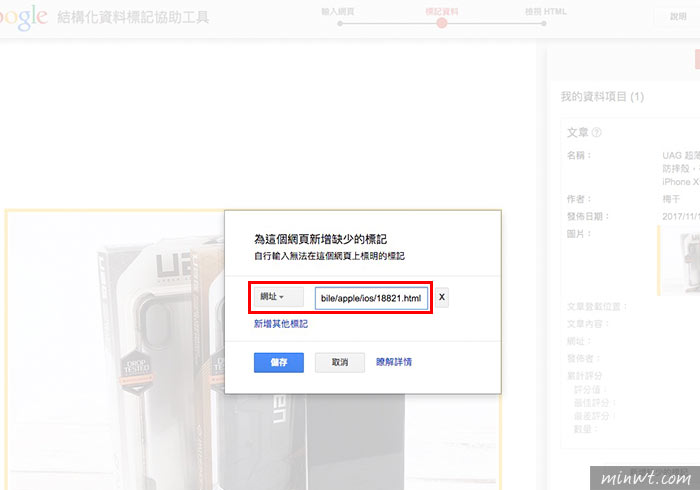Click the 為這個網頁新增缺少的標記 dialog title
This screenshot has width=700, height=490.
321,239
